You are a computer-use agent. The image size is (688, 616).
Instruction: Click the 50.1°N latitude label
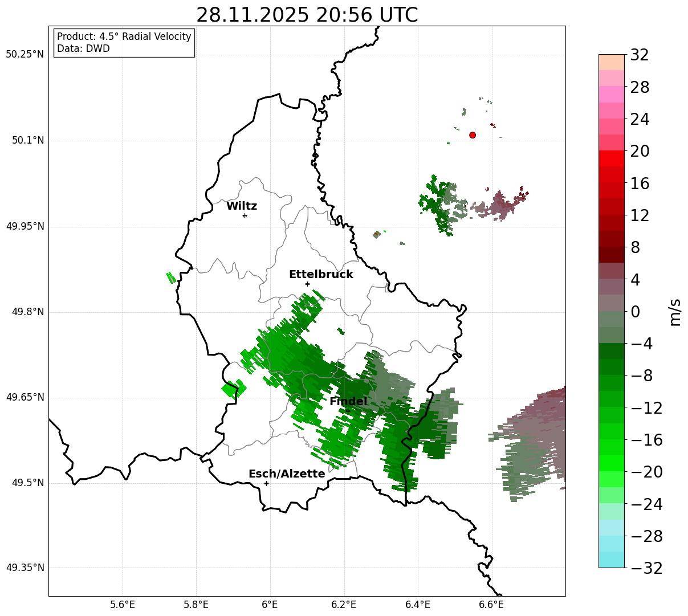(28, 140)
